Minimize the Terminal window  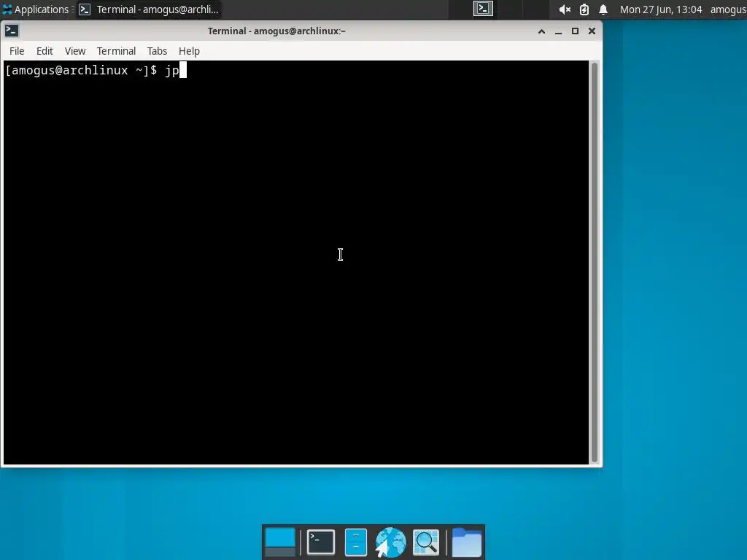point(558,31)
